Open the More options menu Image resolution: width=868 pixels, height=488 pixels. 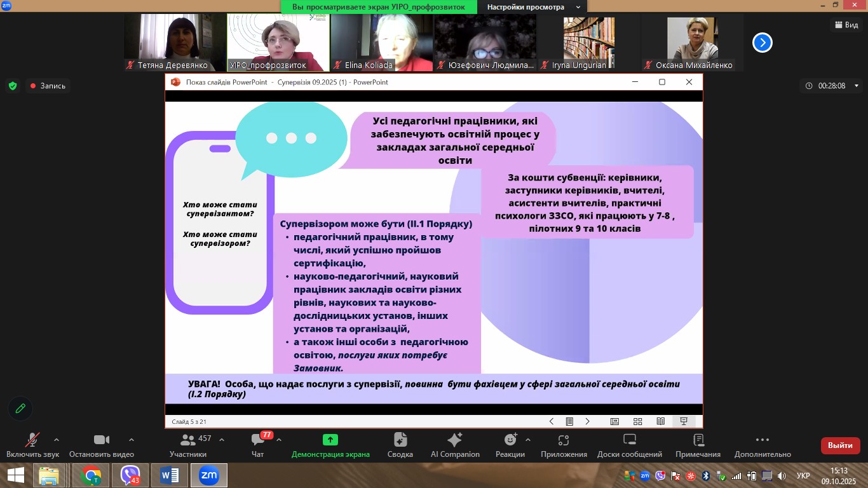click(763, 445)
